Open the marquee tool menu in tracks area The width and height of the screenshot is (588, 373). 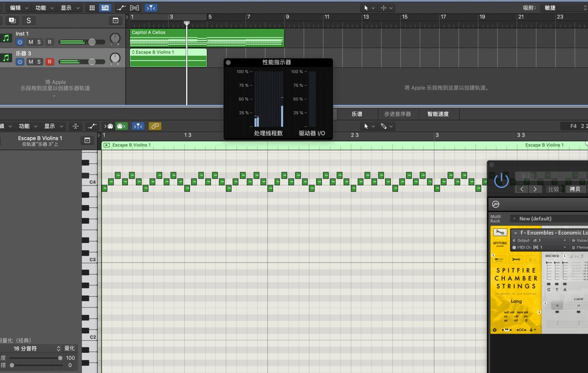[387, 8]
